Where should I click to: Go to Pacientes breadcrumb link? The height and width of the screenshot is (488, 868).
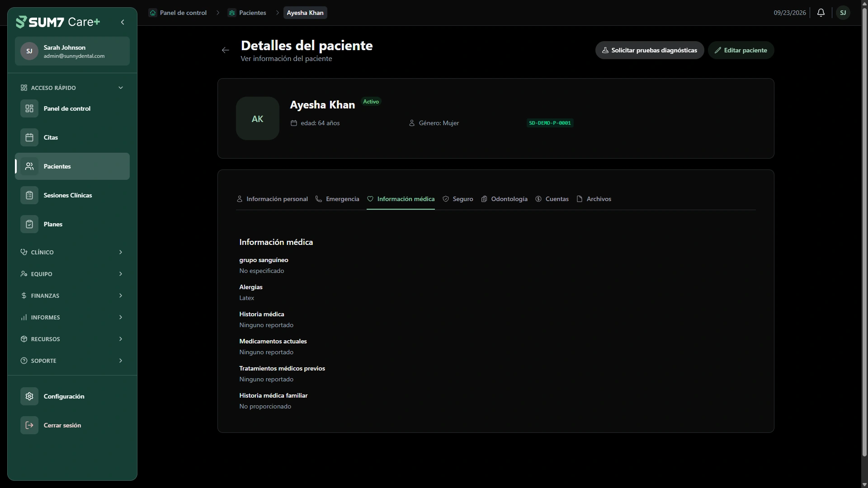tap(247, 13)
